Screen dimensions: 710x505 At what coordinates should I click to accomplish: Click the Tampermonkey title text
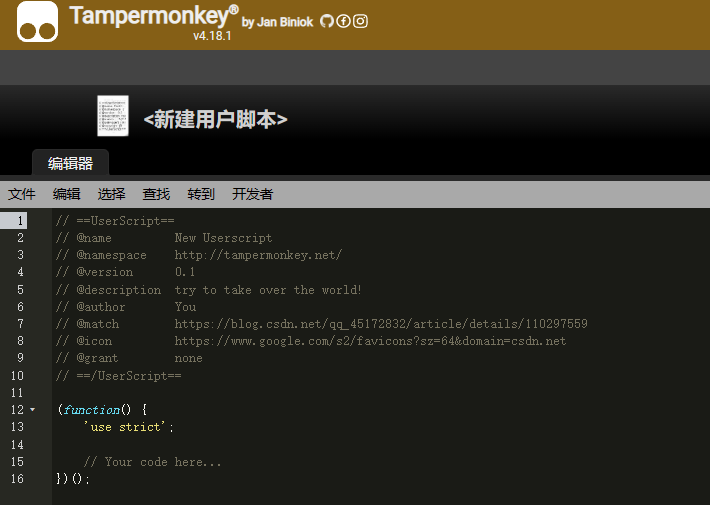[x=154, y=15]
